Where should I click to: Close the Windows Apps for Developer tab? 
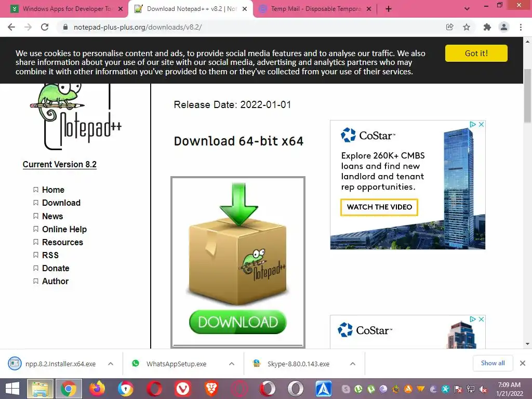pyautogui.click(x=121, y=9)
